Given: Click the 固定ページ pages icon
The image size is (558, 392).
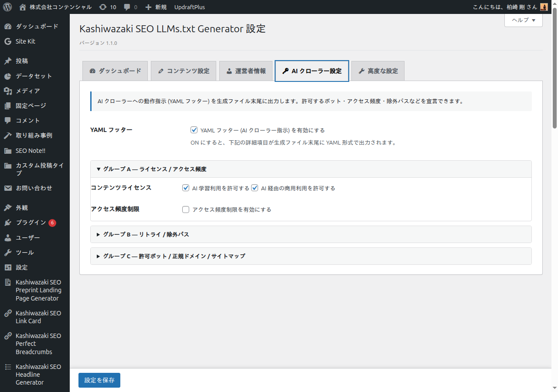Looking at the screenshot, I should coord(8,106).
